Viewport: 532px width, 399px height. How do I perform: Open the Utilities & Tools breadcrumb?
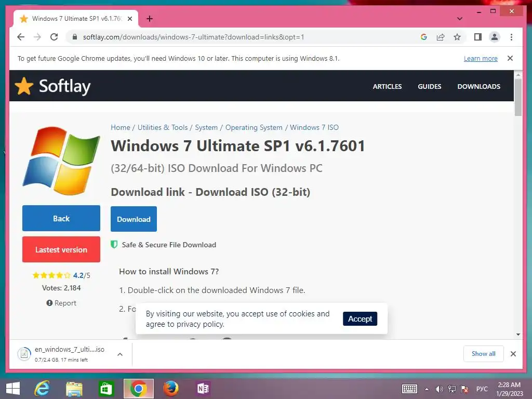pyautogui.click(x=163, y=128)
